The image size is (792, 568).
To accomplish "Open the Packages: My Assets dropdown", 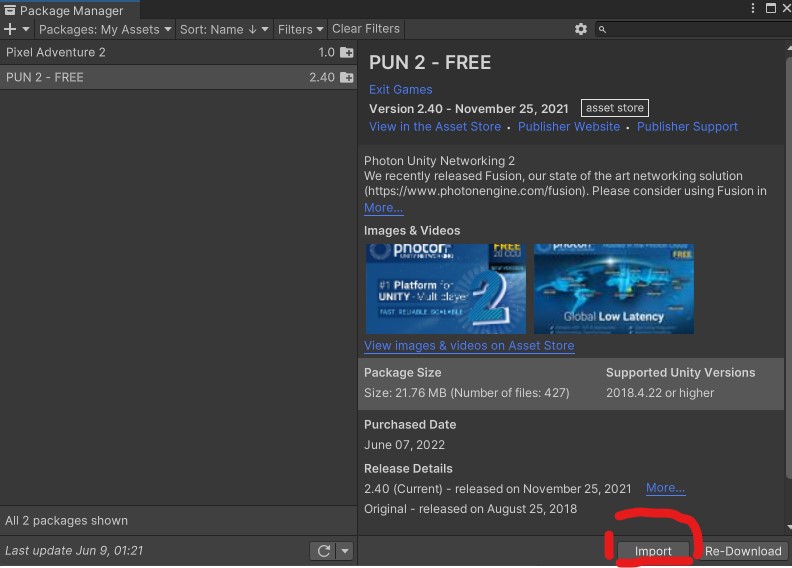I will click(x=105, y=29).
